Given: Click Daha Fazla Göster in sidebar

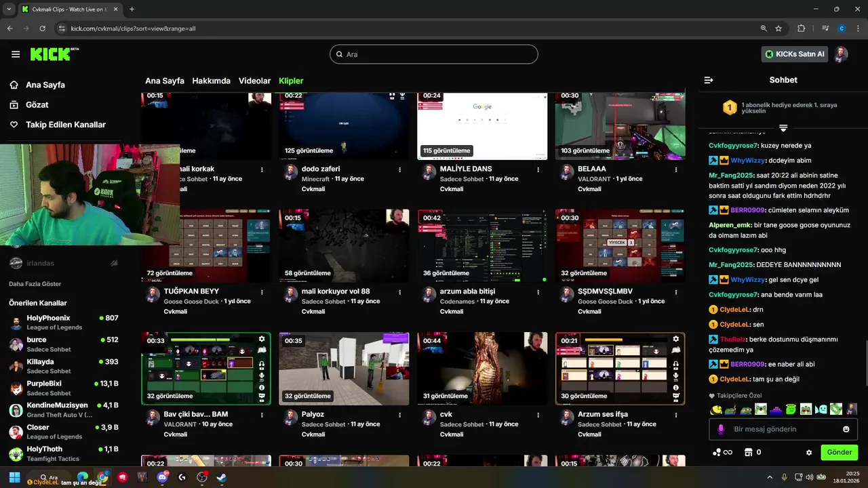Looking at the screenshot, I should [x=35, y=284].
